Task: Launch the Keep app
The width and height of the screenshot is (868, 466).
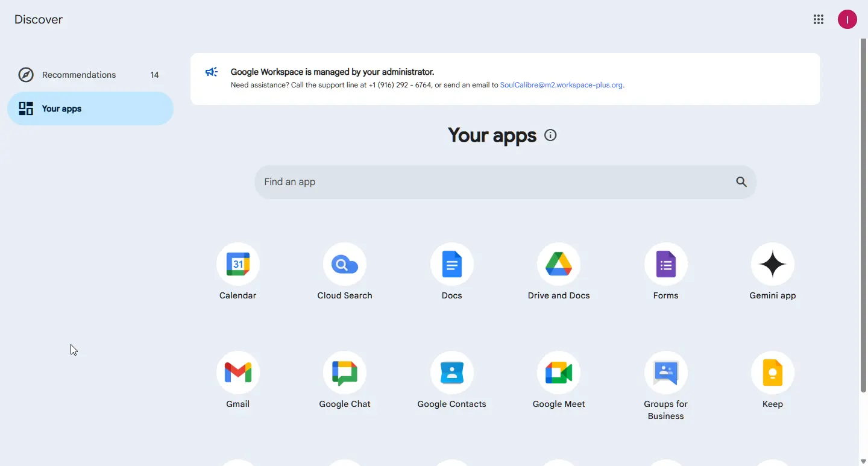Action: click(773, 373)
